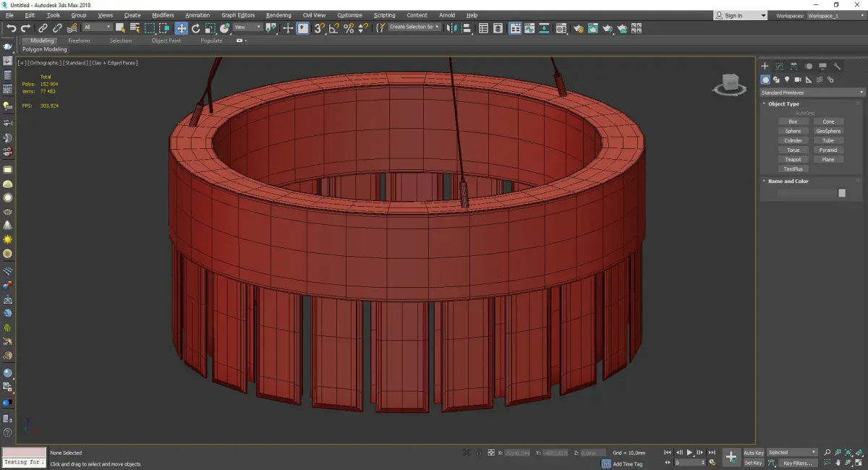Select the Lights category icon

tap(787, 80)
